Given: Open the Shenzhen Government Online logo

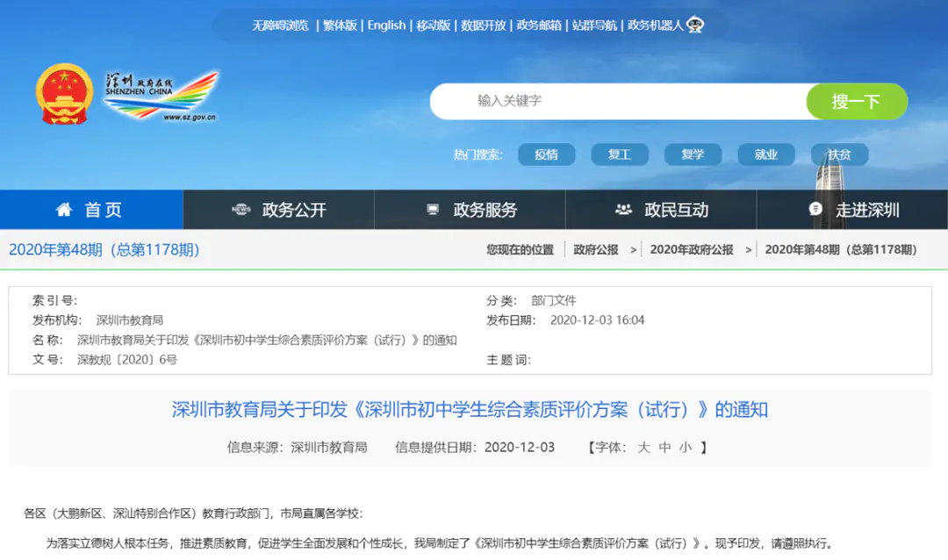Looking at the screenshot, I should click(161, 97).
